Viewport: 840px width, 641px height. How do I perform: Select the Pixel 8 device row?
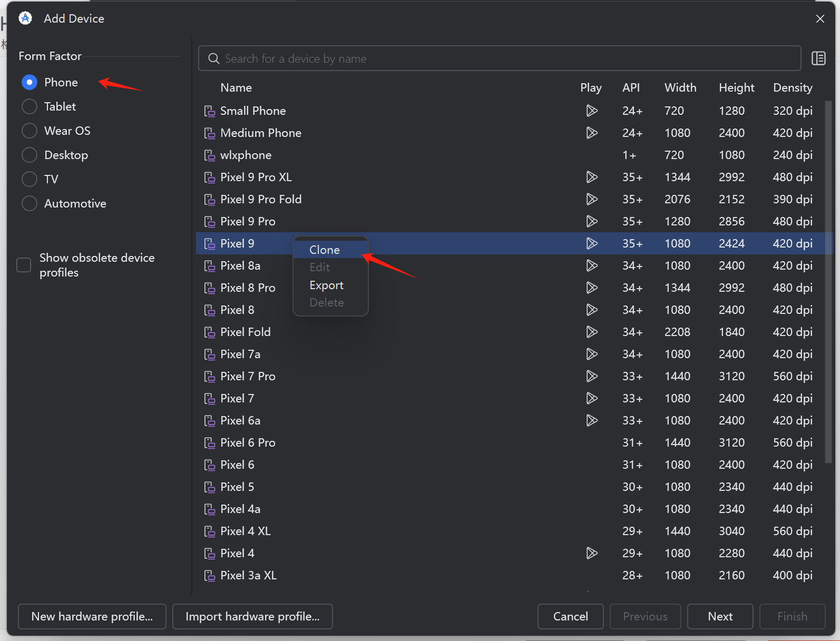pyautogui.click(x=511, y=310)
